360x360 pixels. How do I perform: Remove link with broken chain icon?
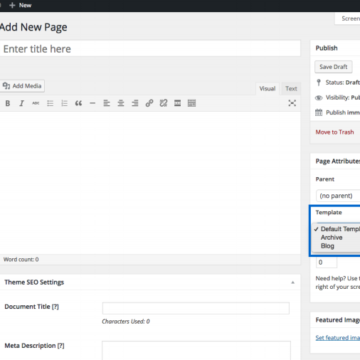[x=163, y=103]
